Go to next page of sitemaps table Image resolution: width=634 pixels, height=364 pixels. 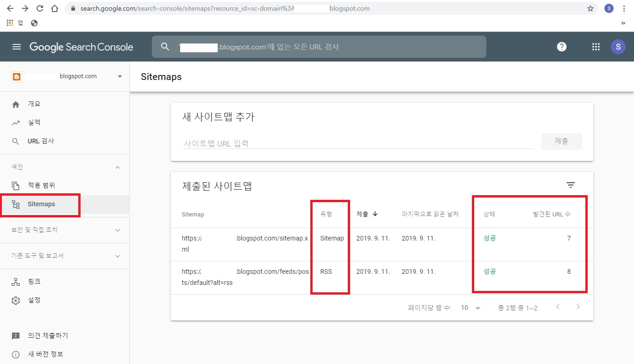coord(578,307)
